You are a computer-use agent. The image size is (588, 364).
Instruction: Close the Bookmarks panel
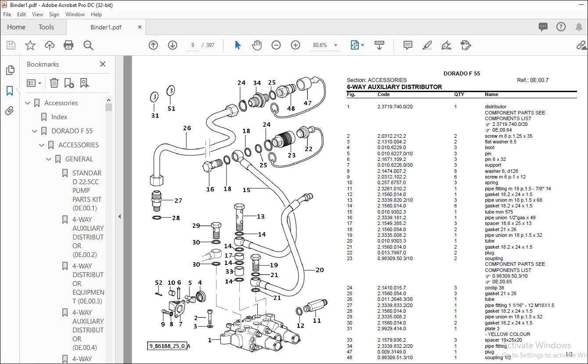point(103,64)
